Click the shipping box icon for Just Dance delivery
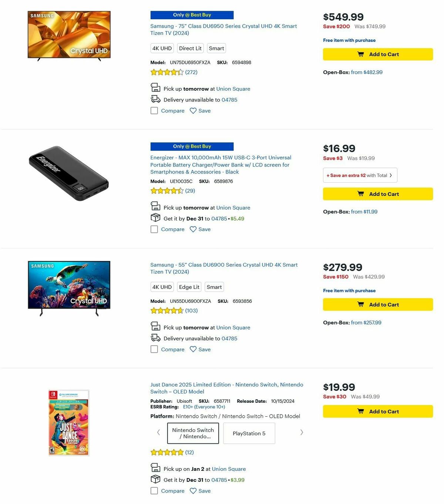The image size is (444, 504). point(155,479)
